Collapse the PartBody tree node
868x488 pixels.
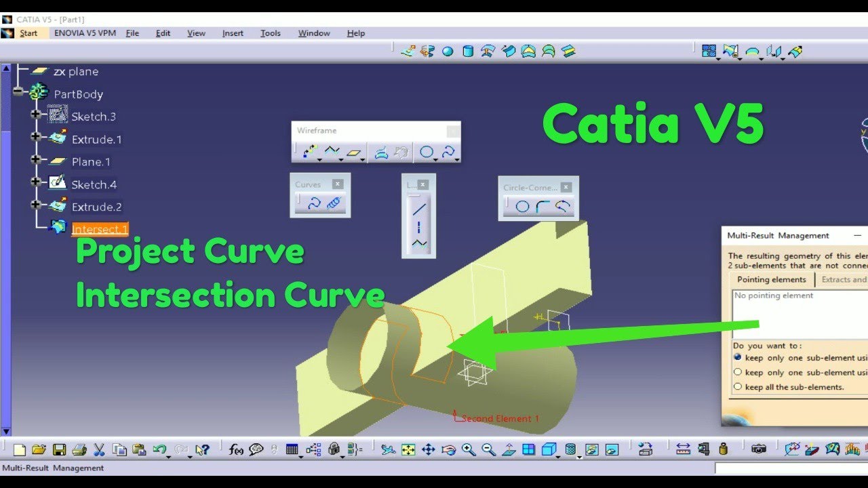click(x=18, y=91)
